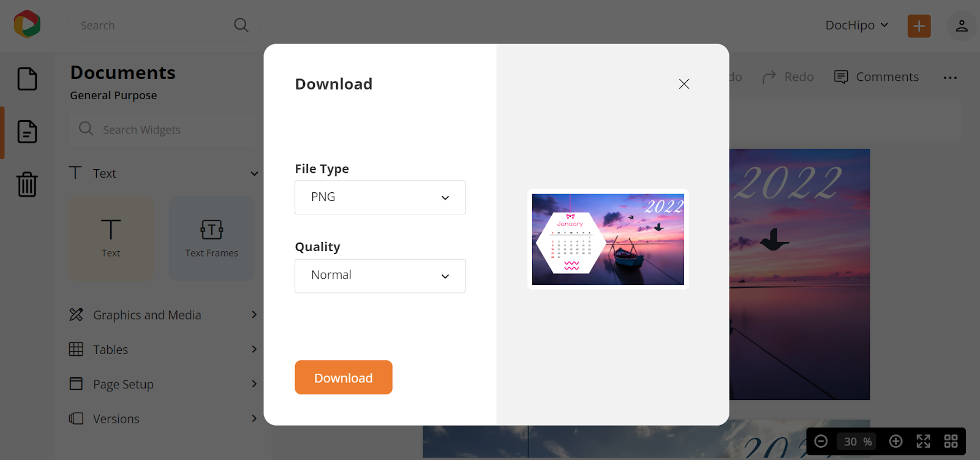Click the Versions icon
The height and width of the screenshot is (460, 980).
pos(76,418)
